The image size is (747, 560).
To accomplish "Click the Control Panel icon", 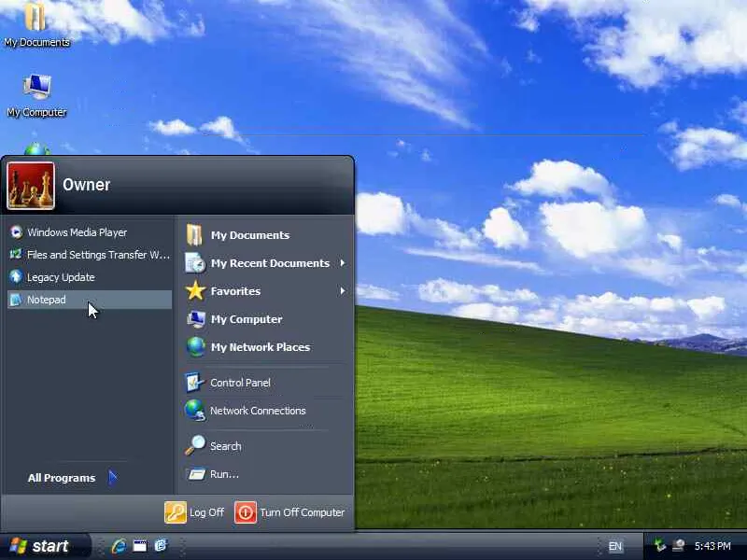I will point(195,383).
